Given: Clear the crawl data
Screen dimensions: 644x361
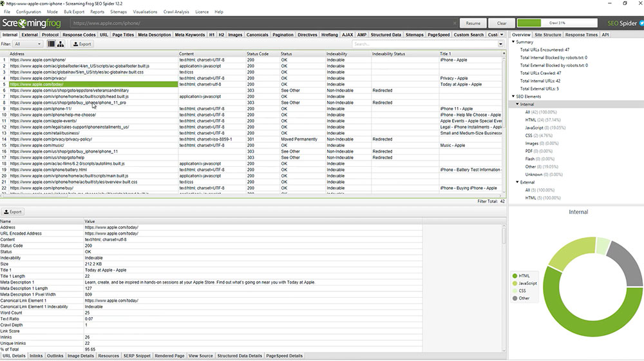Looking at the screenshot, I should click(502, 23).
